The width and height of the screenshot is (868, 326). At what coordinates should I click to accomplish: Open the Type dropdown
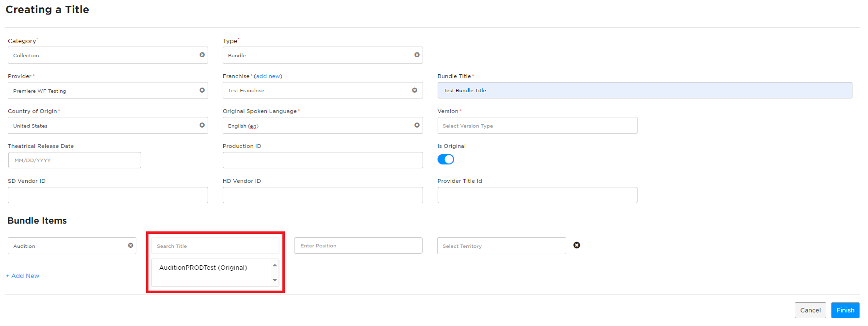click(323, 55)
